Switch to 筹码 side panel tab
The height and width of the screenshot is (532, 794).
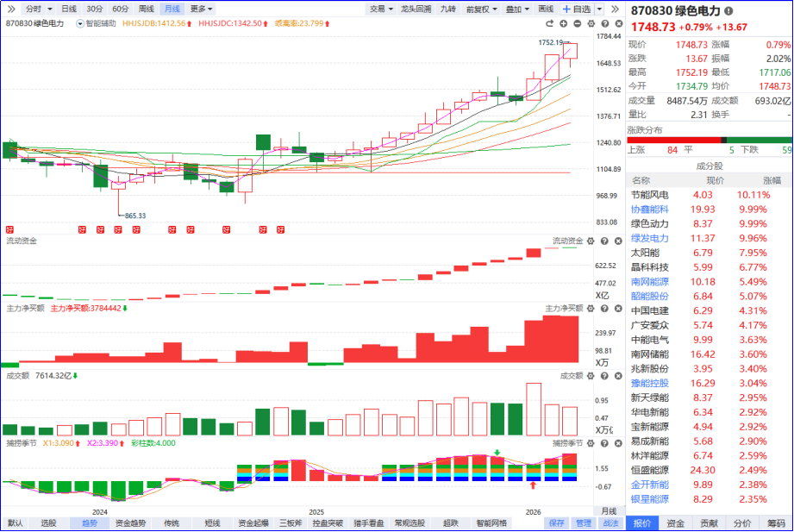click(x=776, y=523)
